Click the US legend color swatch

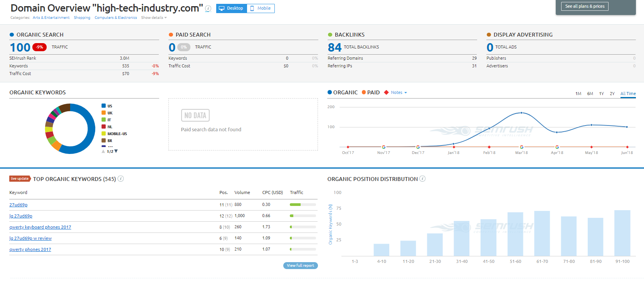click(104, 106)
